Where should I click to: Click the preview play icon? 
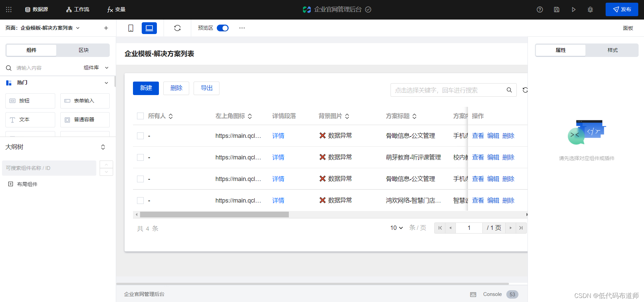pyautogui.click(x=573, y=9)
